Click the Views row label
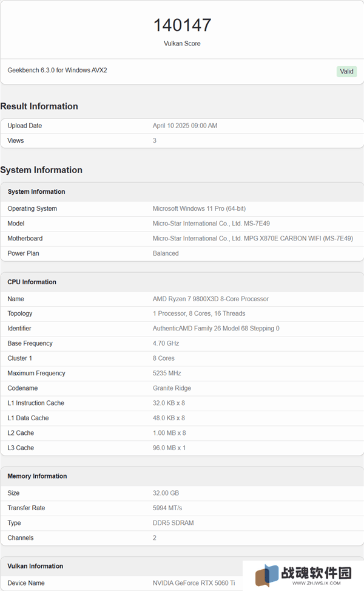This screenshot has width=364, height=591. click(x=15, y=140)
